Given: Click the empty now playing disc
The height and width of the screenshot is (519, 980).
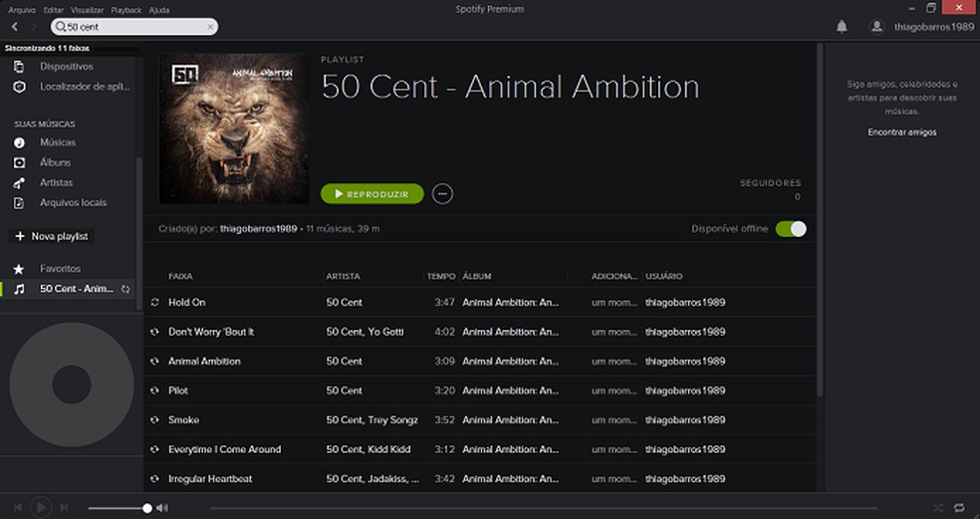Looking at the screenshot, I should 72,385.
